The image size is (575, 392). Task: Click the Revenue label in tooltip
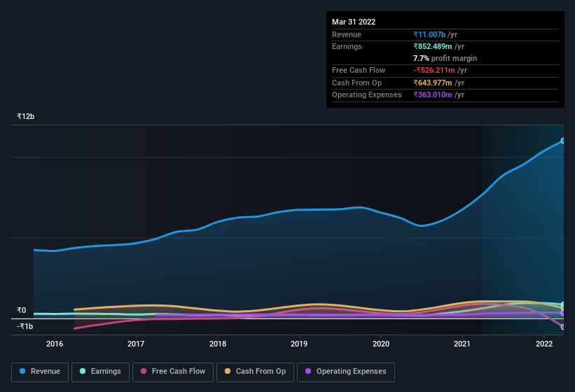click(347, 34)
